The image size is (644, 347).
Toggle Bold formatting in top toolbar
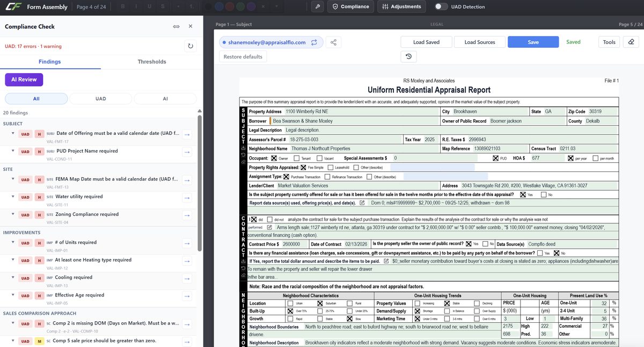(x=124, y=7)
